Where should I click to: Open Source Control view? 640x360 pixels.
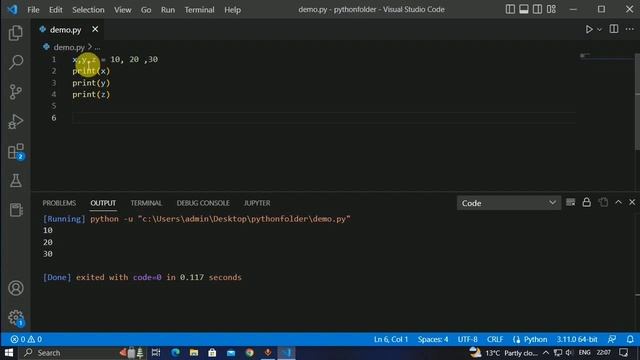16,92
